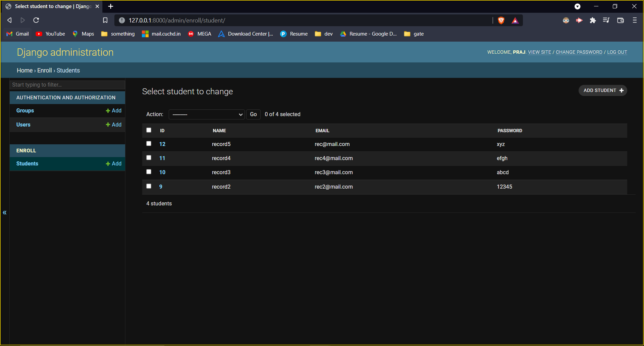Open the Action dropdown
The width and height of the screenshot is (644, 346).
tap(207, 114)
